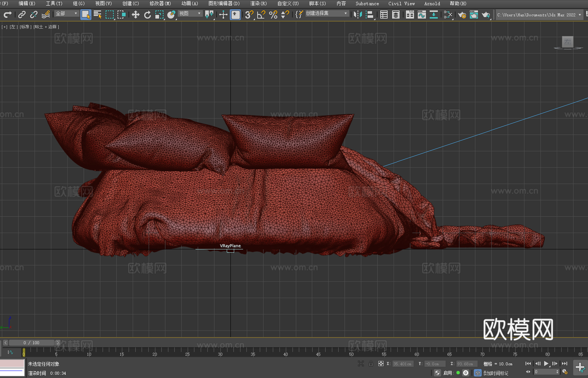Toggle the 3D Snaps button

(x=249, y=14)
